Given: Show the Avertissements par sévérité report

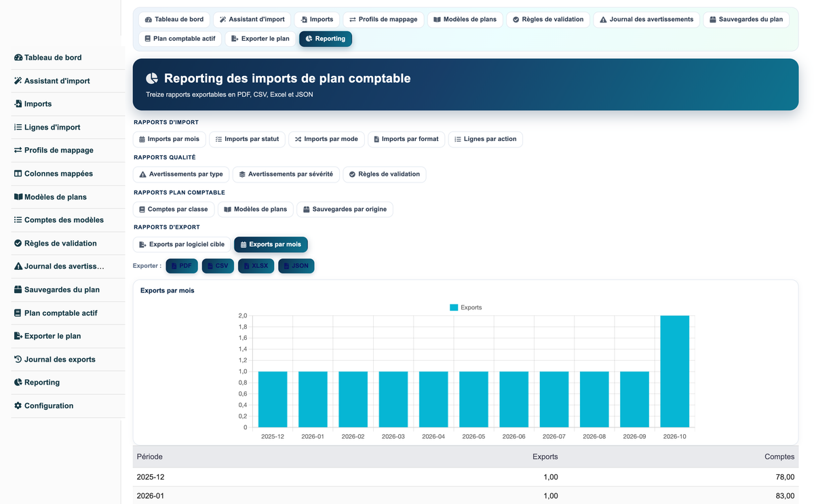Looking at the screenshot, I should [x=286, y=174].
